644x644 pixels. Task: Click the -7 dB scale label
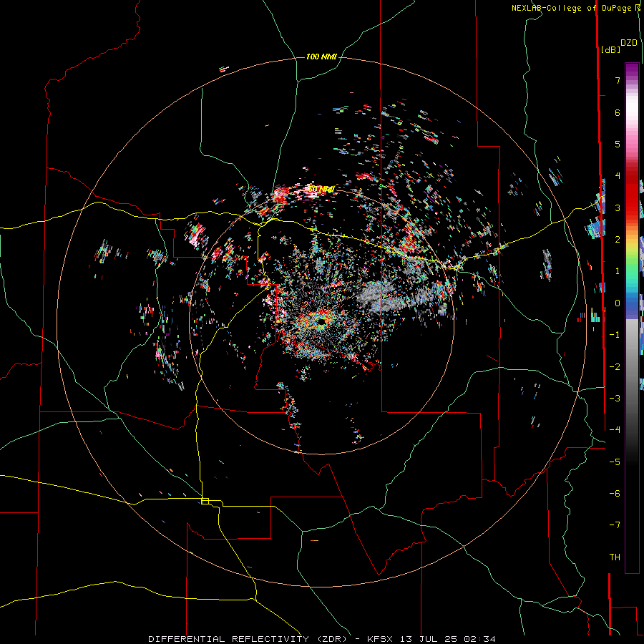(615, 525)
